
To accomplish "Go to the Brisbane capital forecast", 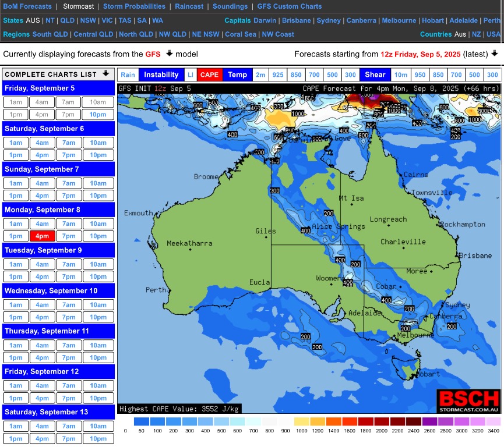I will 297,20.
